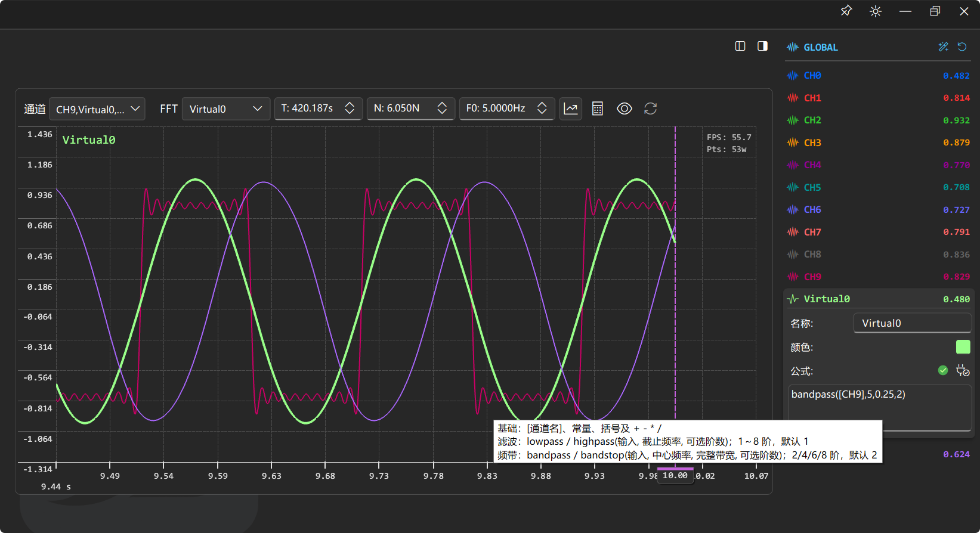Click the CH3 value 0.879
The width and height of the screenshot is (980, 533).
pyautogui.click(x=956, y=142)
